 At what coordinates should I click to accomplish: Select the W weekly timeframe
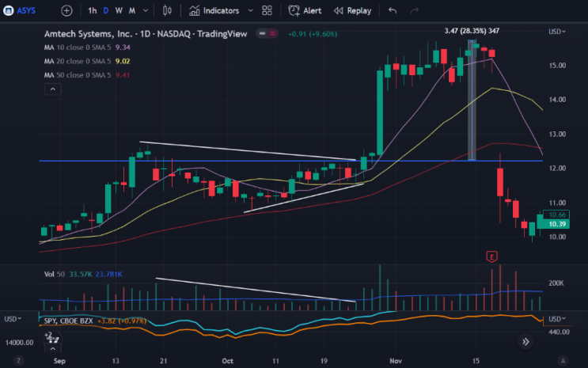pos(119,10)
